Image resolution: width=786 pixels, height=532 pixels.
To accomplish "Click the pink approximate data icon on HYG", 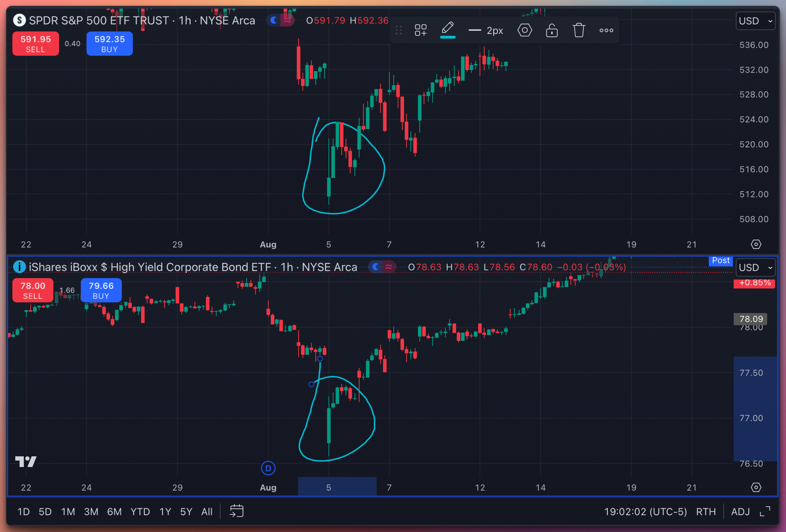I will point(389,267).
